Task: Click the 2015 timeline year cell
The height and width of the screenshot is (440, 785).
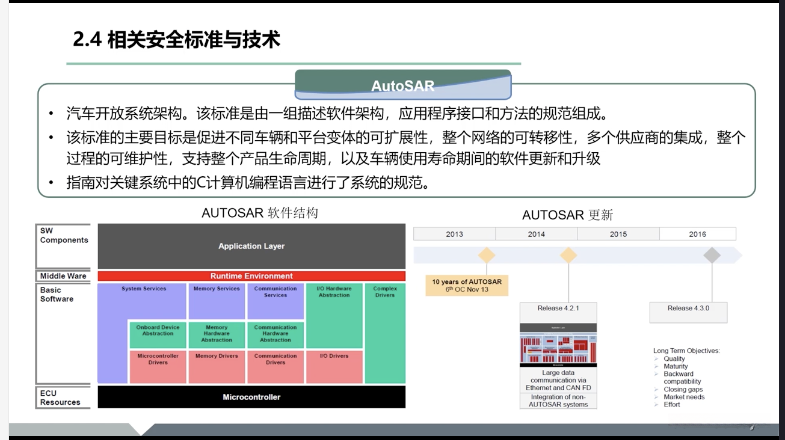Action: click(x=618, y=234)
